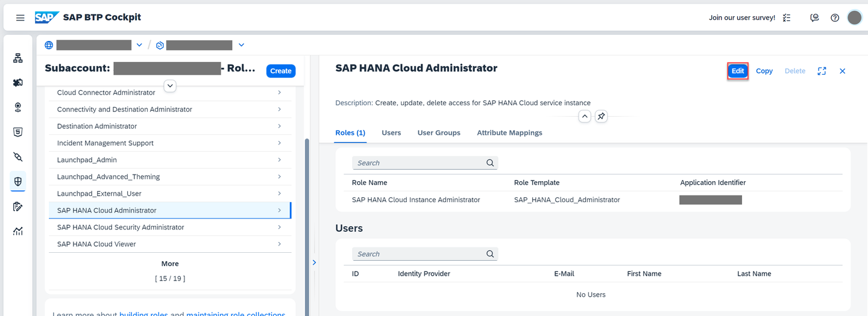Switch to the User Groups tab
This screenshot has height=316, width=868.
[439, 133]
